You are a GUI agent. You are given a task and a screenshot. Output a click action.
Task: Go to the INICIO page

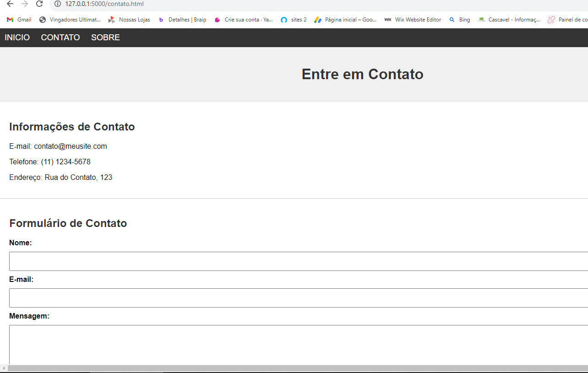point(17,38)
